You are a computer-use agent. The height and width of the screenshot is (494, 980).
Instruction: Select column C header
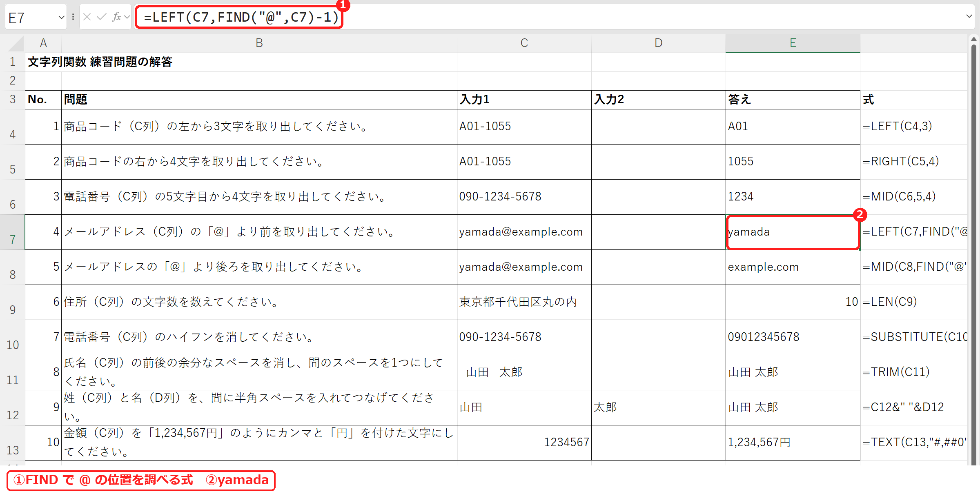524,43
